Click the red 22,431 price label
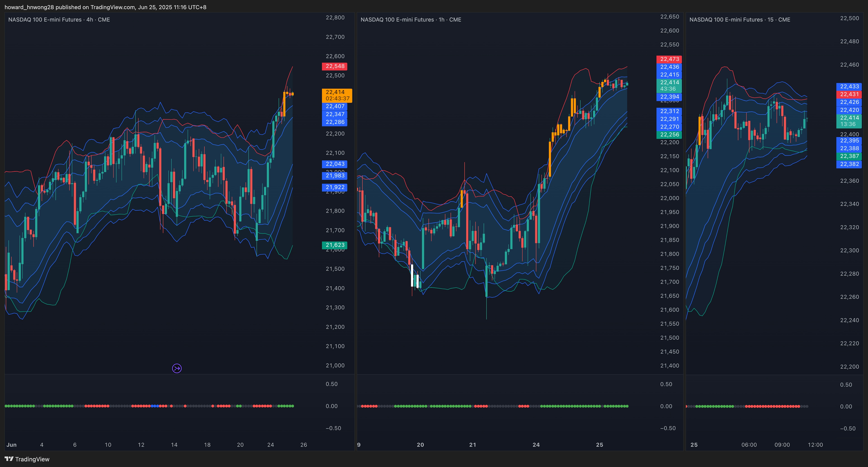This screenshot has width=868, height=467. [849, 94]
